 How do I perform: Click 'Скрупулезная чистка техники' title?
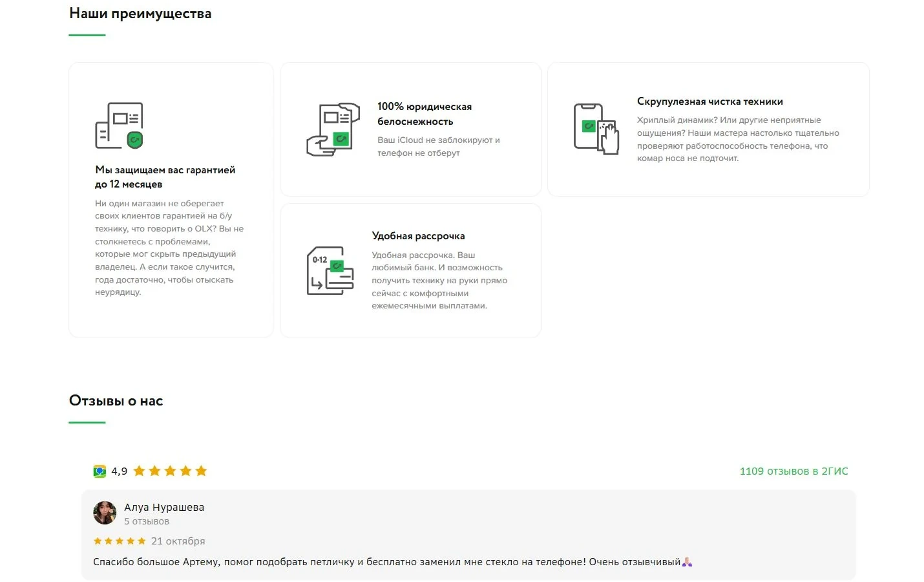pos(710,102)
